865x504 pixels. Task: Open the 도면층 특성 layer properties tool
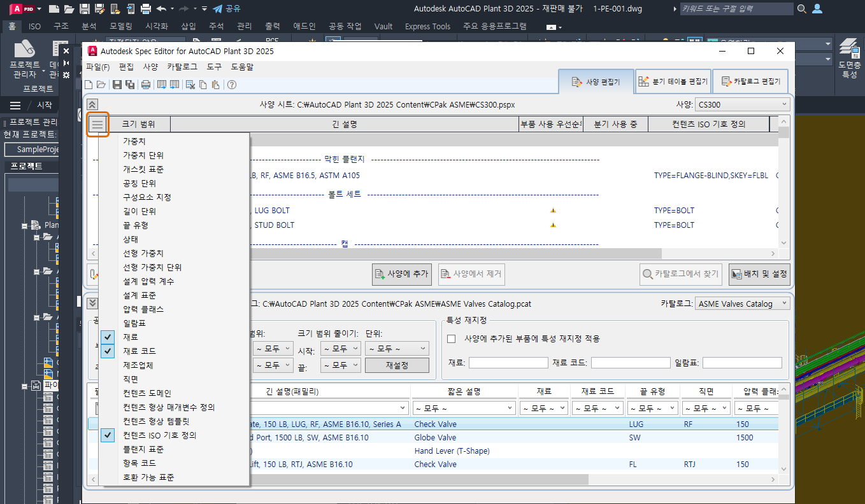point(849,59)
